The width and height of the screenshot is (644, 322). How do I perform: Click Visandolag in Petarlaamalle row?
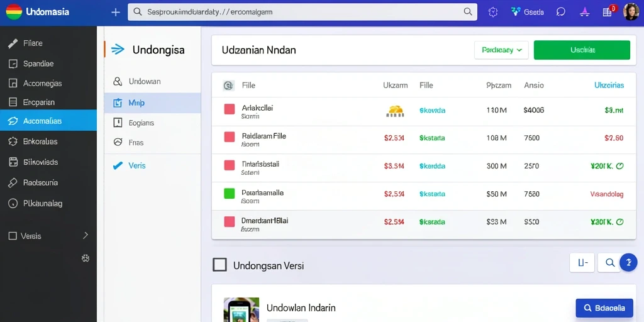(607, 194)
